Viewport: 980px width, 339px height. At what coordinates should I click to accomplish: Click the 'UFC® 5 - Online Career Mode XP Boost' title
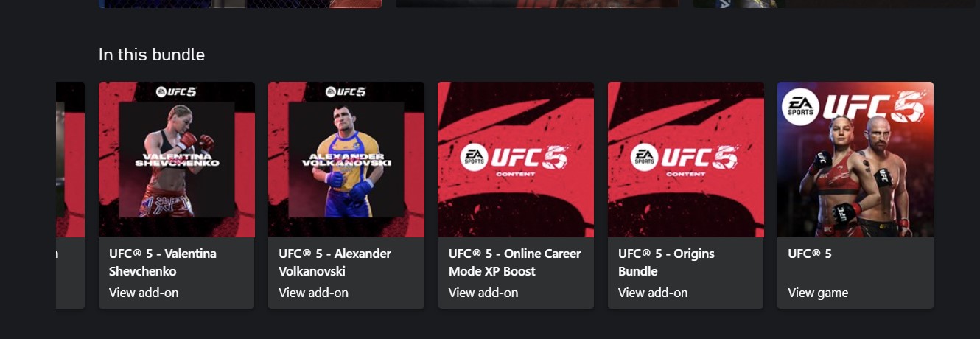pos(514,262)
